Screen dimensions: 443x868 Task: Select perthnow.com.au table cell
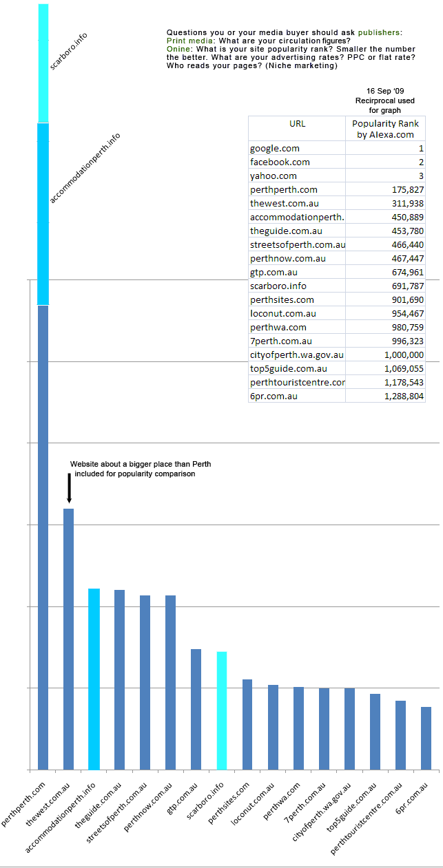(x=297, y=258)
